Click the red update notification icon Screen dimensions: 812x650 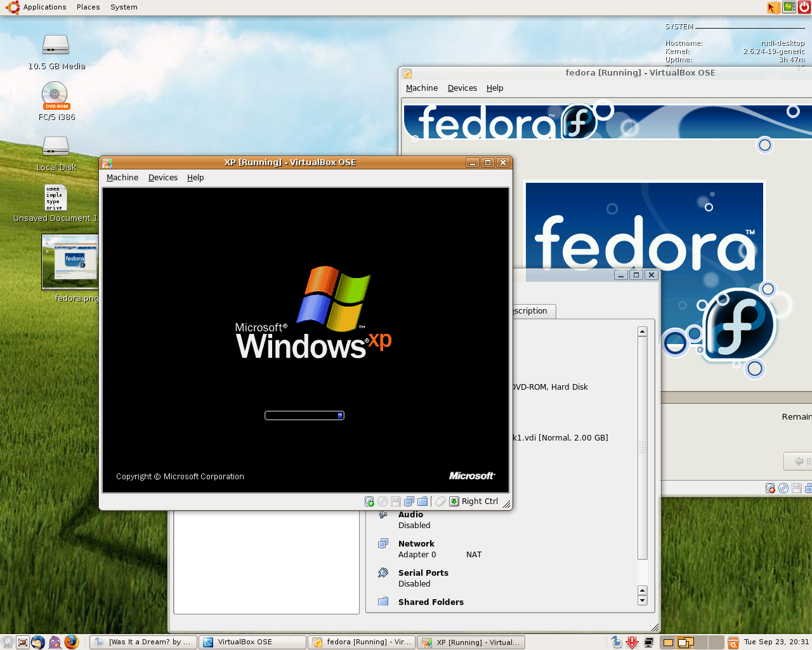click(x=632, y=642)
